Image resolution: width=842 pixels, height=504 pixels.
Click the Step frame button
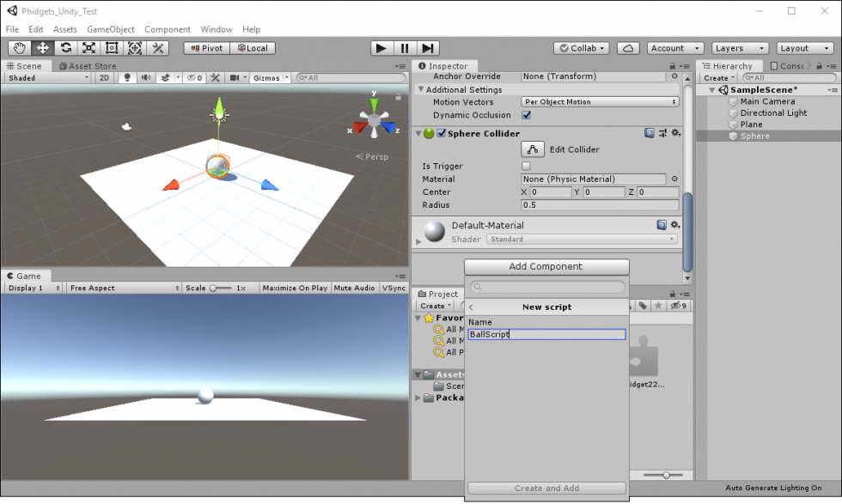click(x=428, y=48)
